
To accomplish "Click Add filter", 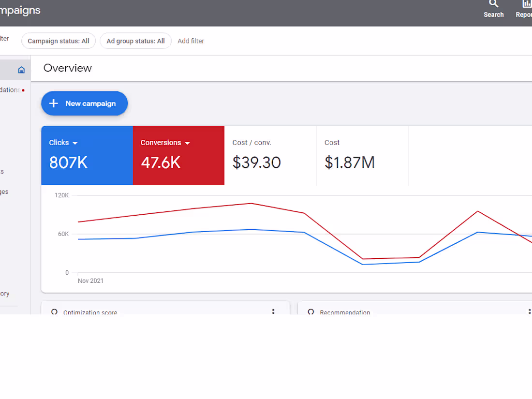I will (x=191, y=41).
